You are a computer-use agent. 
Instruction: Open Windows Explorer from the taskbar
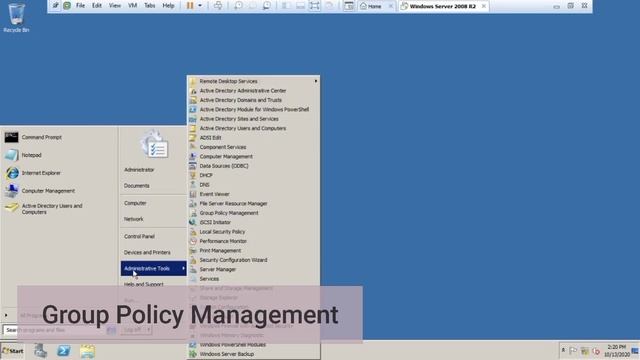point(87,351)
